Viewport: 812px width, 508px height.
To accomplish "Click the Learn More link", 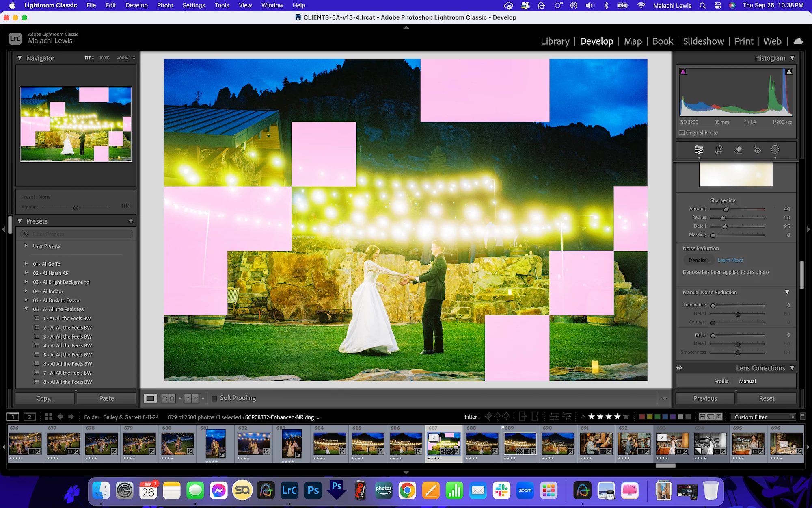I will tap(730, 260).
